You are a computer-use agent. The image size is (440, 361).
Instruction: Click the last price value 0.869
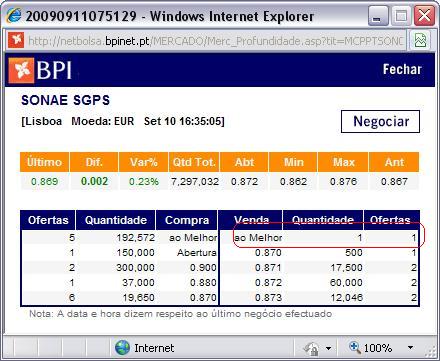click(44, 182)
